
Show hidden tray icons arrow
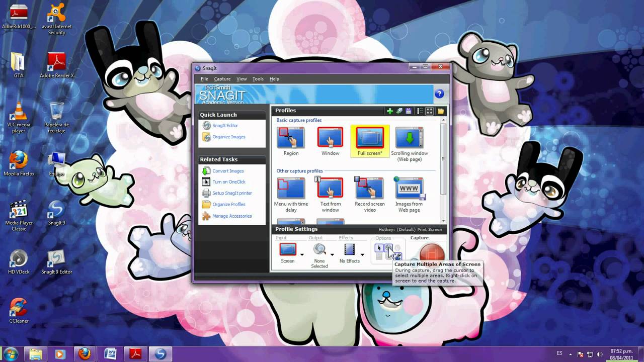tap(572, 354)
